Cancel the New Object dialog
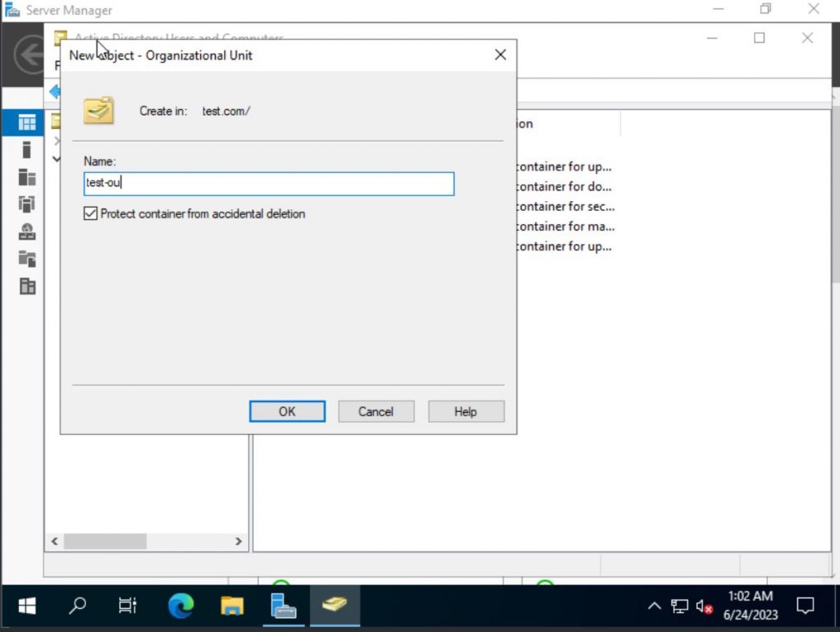840x632 pixels. [x=376, y=411]
